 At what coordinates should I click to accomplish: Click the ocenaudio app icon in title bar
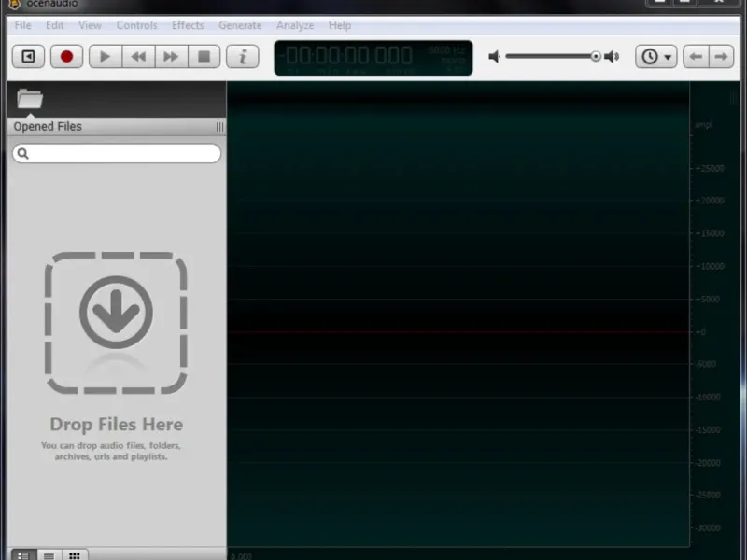pyautogui.click(x=15, y=5)
